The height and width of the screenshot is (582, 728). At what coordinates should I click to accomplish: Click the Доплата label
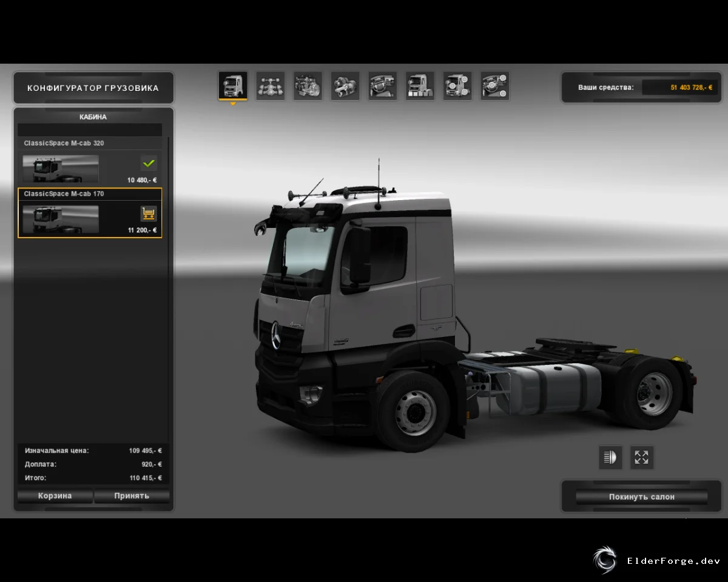(41, 464)
